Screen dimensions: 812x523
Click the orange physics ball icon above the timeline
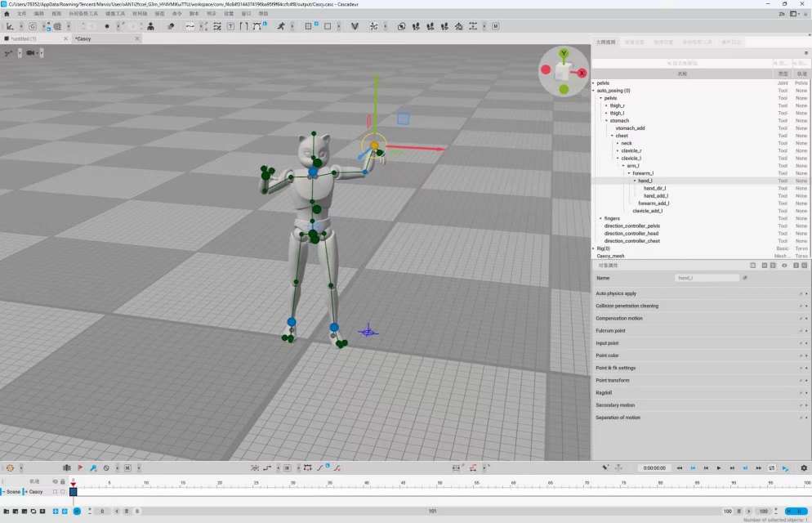10,467
